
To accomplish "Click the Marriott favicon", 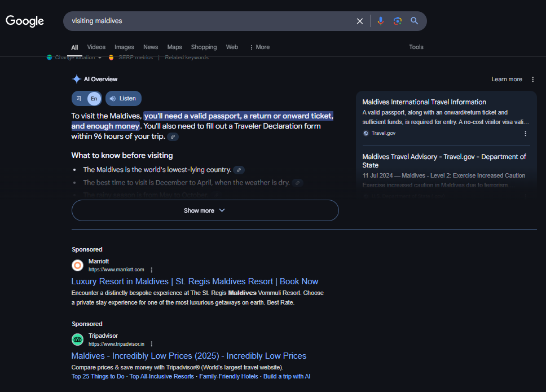I will point(77,265).
